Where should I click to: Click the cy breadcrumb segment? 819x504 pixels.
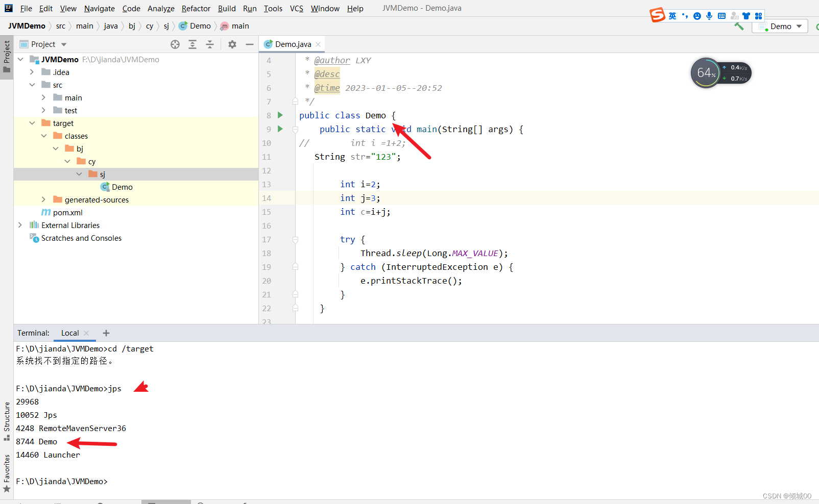[150, 26]
